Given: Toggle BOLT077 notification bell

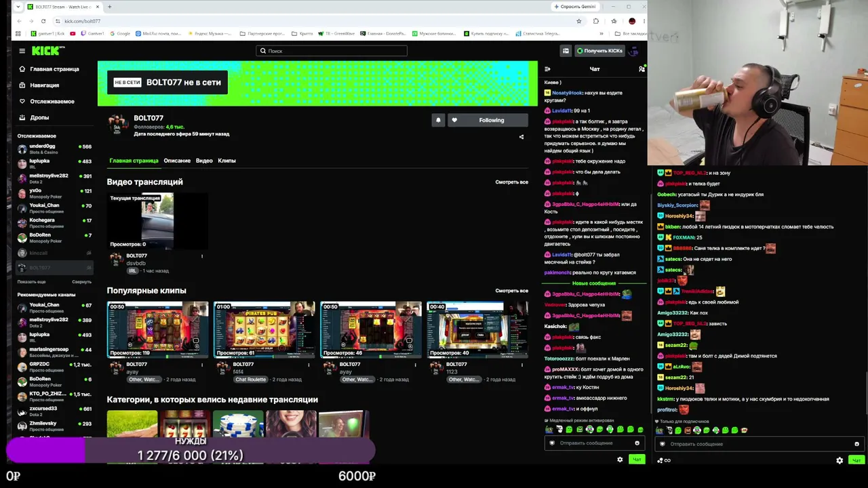Looking at the screenshot, I should pos(438,120).
